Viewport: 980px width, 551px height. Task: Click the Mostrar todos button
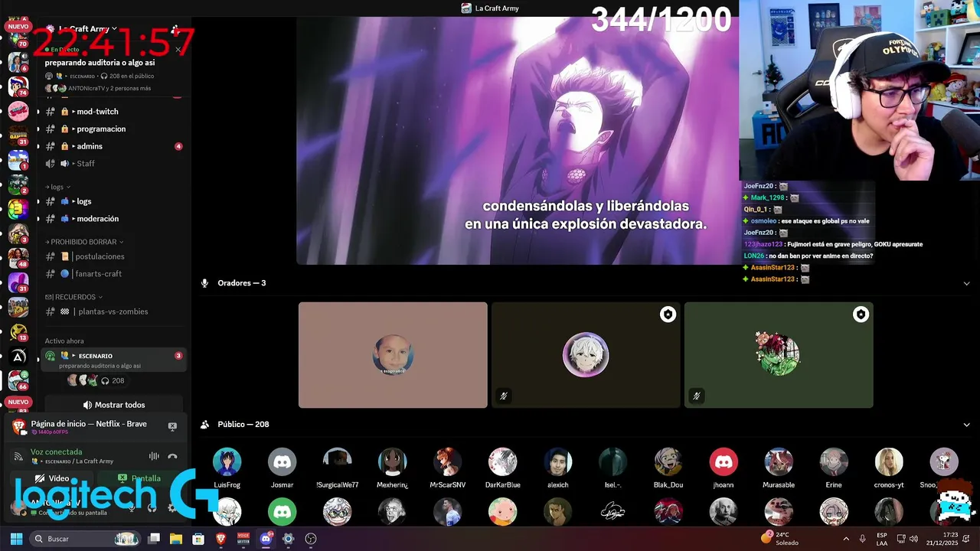tap(113, 405)
